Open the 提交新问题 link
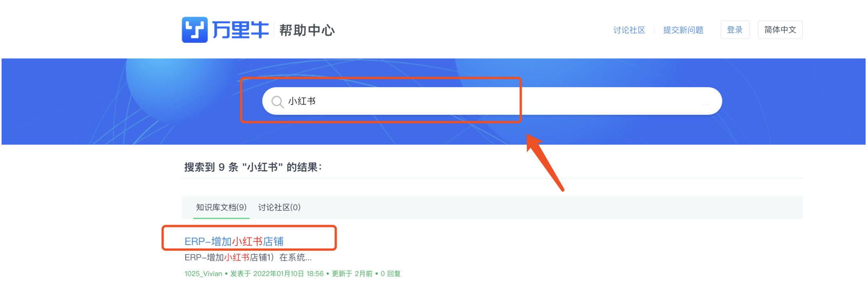868x295 pixels. (x=683, y=30)
